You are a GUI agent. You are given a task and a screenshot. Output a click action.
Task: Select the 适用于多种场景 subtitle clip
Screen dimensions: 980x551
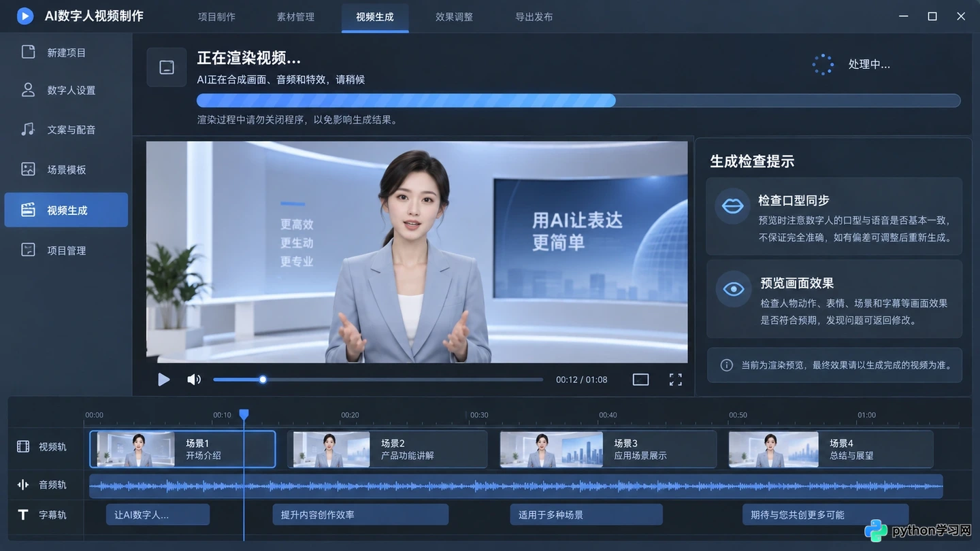point(586,515)
